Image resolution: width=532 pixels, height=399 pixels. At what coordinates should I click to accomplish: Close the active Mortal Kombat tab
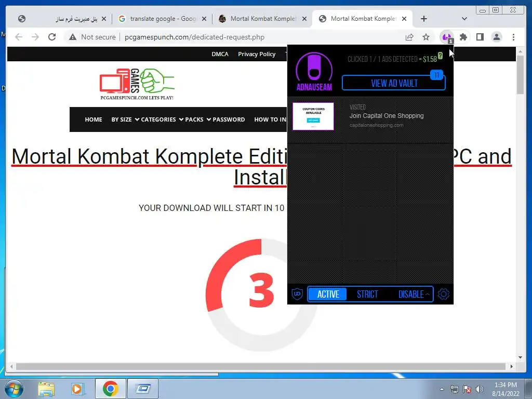pyautogui.click(x=404, y=19)
